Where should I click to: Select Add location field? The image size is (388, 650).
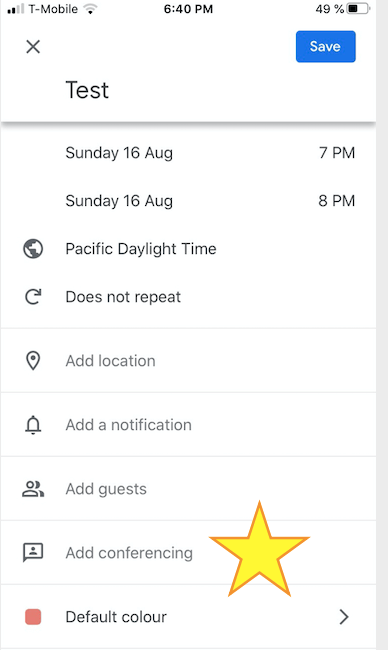[x=188, y=361]
